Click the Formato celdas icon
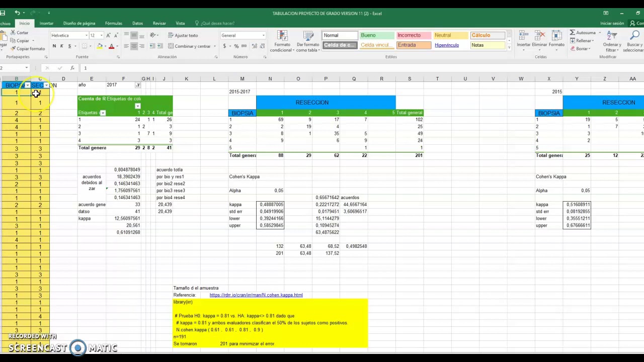 pos(556,36)
